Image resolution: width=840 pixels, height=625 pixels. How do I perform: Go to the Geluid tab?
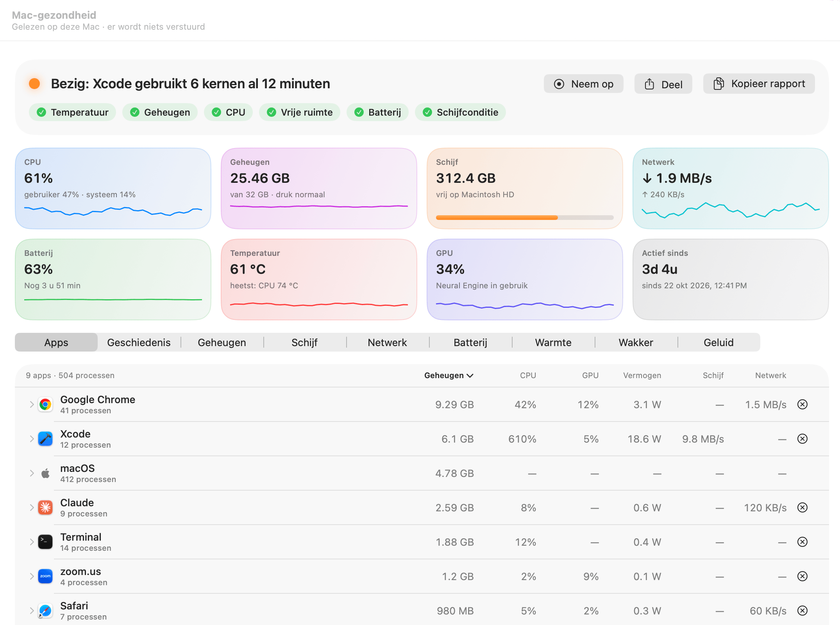[x=719, y=343]
